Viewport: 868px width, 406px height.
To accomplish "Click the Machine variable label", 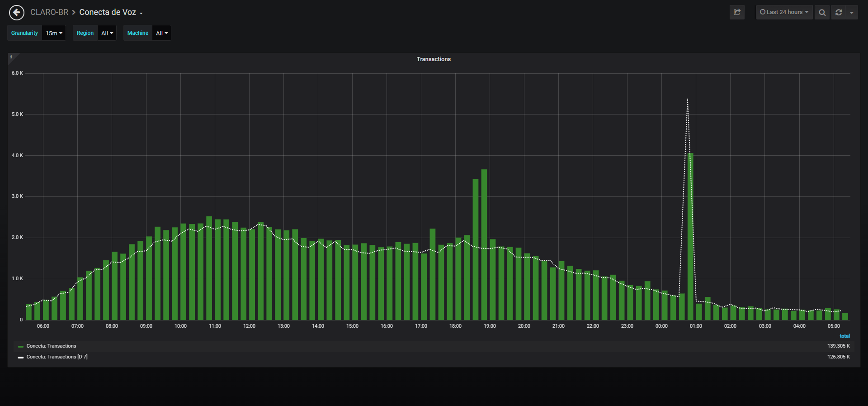I will tap(138, 33).
